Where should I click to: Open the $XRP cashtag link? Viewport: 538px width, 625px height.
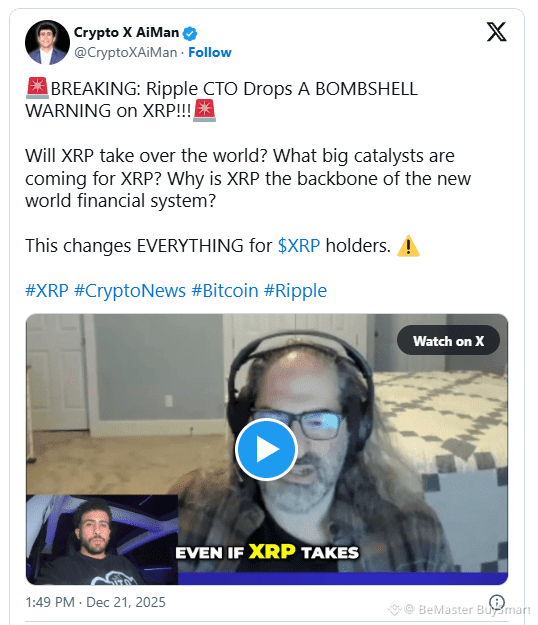coord(298,246)
